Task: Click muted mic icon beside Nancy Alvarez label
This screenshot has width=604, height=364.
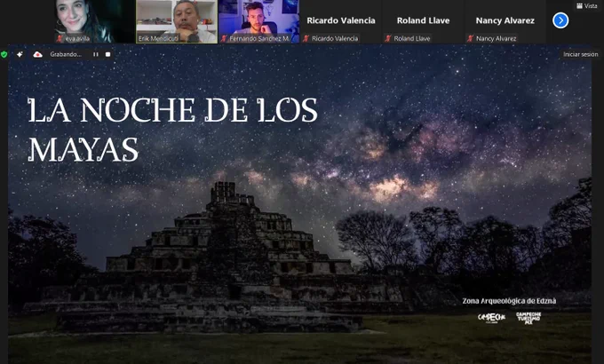Action: tap(471, 38)
